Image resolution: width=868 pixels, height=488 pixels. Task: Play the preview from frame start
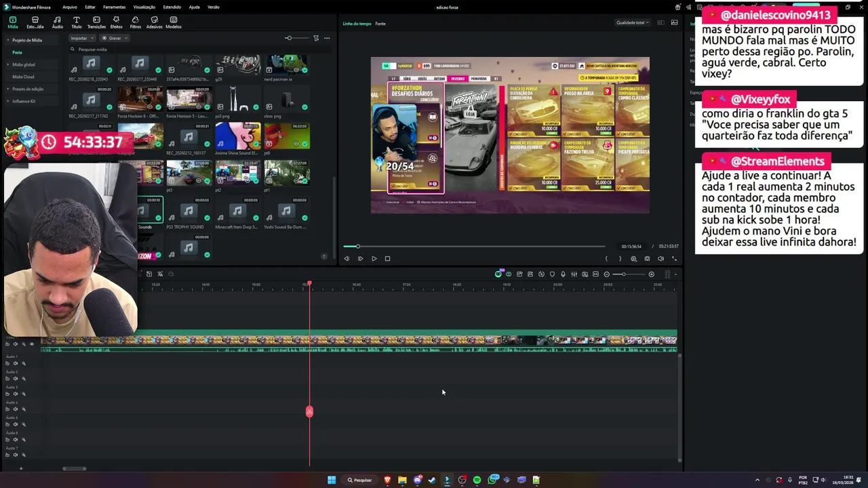tap(360, 258)
